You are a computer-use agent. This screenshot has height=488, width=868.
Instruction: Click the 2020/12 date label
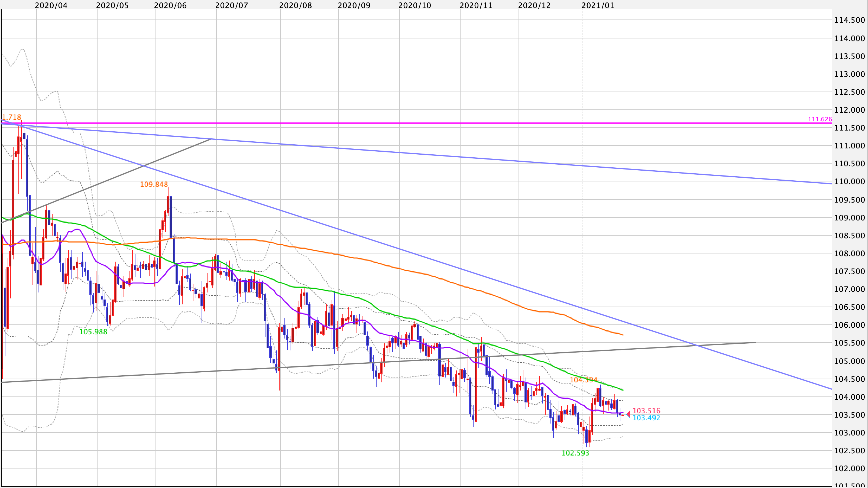[x=534, y=5]
